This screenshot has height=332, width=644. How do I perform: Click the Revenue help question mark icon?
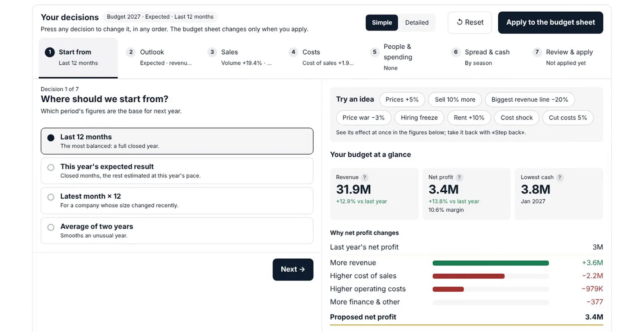tap(365, 177)
